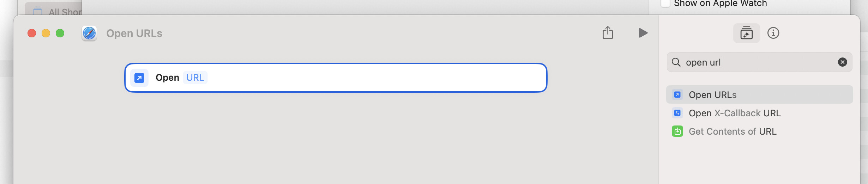Minimize the shortcut editor window

coord(46,33)
